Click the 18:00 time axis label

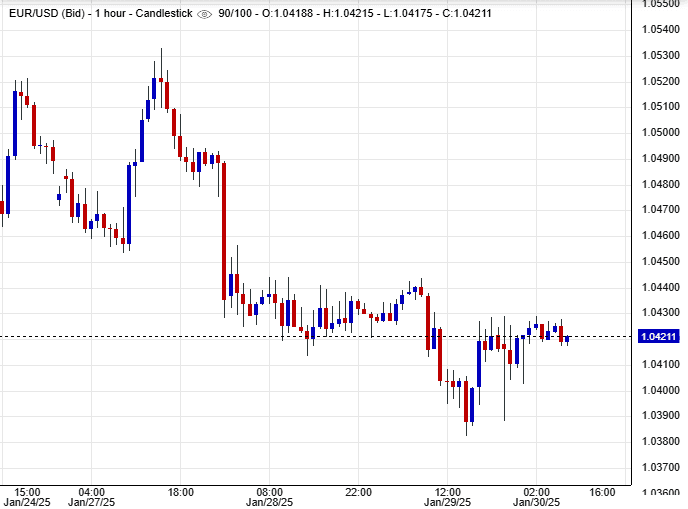[180, 492]
